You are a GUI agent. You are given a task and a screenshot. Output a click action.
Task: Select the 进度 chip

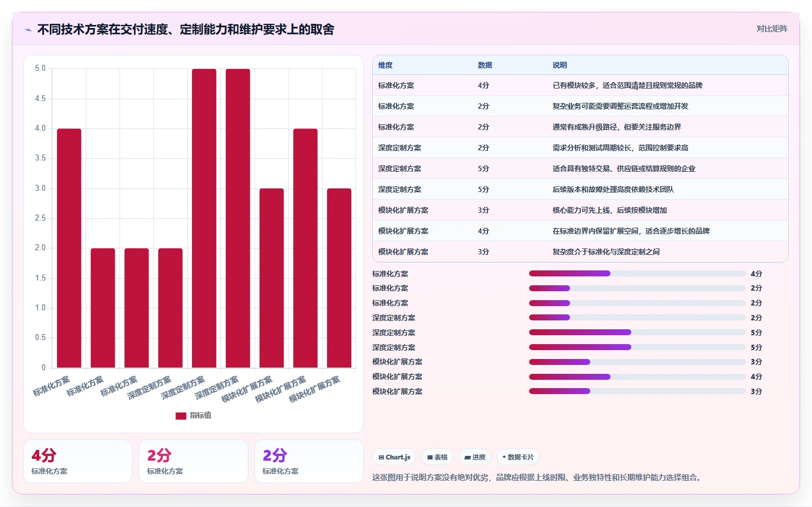pyautogui.click(x=474, y=457)
